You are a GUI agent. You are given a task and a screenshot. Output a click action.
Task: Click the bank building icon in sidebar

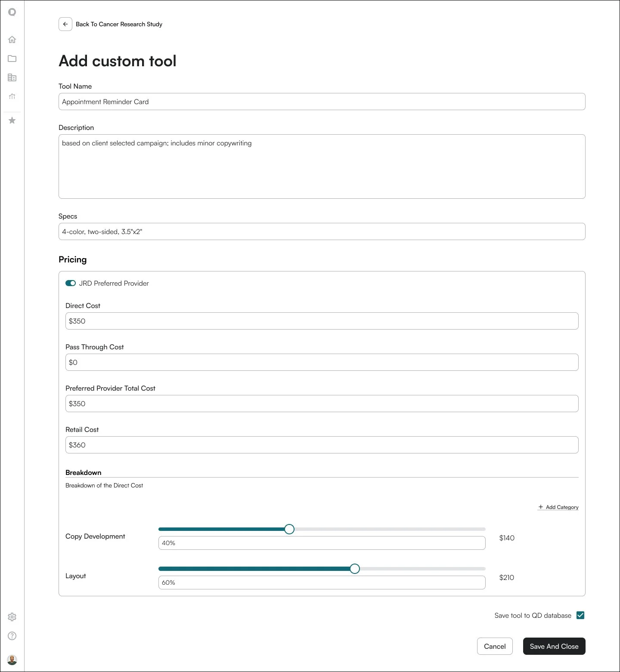coord(12,96)
